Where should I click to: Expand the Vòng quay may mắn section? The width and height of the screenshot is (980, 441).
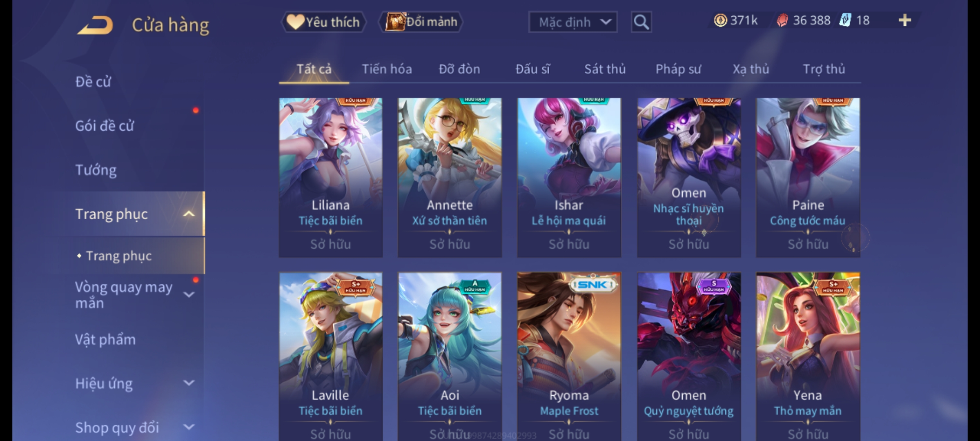189,295
